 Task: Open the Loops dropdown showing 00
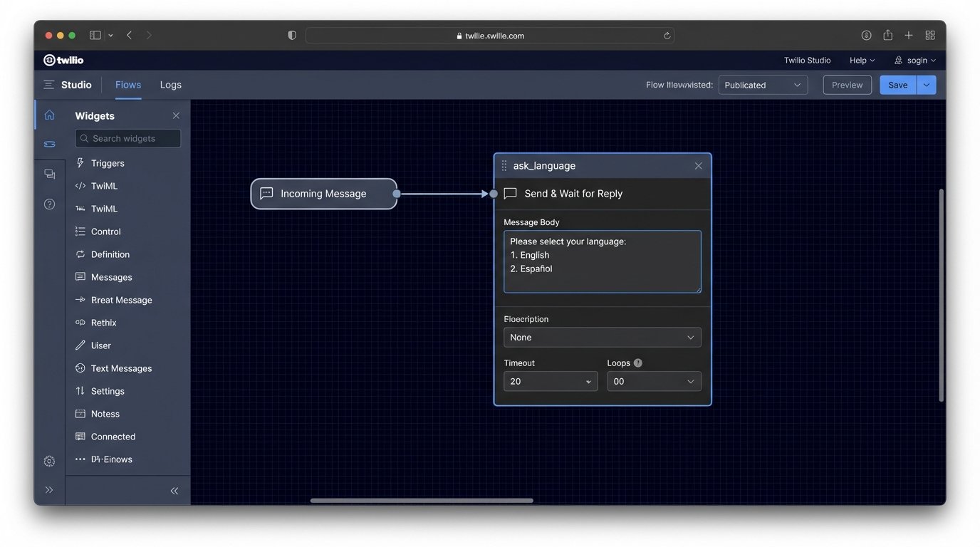click(653, 381)
